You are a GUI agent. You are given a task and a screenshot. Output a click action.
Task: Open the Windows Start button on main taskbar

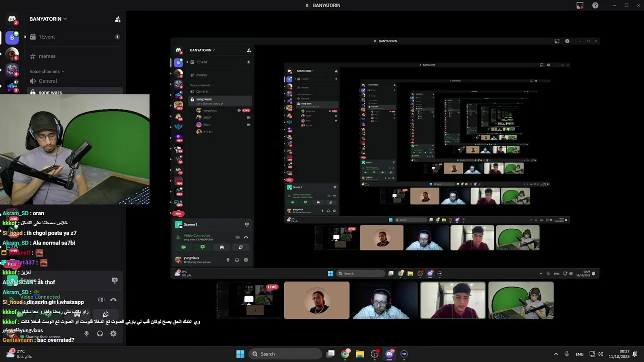point(240,354)
